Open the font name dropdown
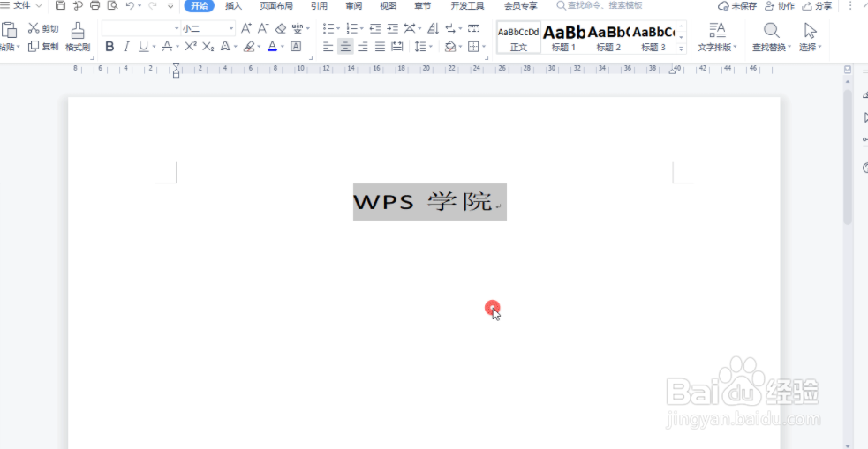 point(177,28)
